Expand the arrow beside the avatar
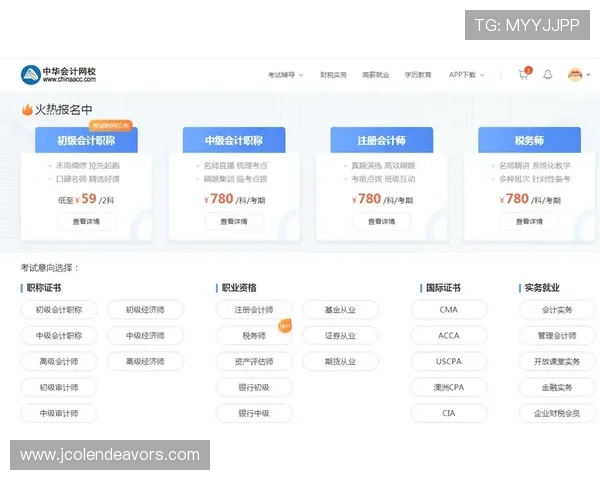This screenshot has width=600, height=480. pos(589,75)
